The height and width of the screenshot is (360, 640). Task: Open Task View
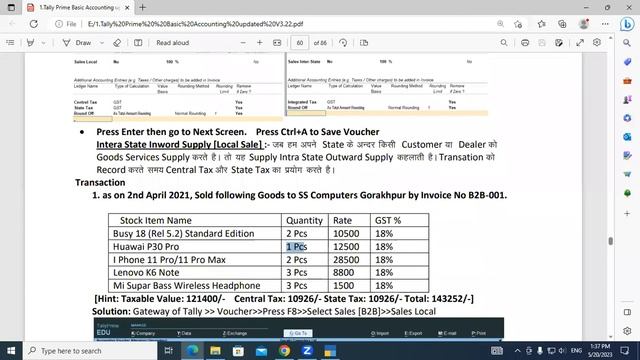click(169, 351)
